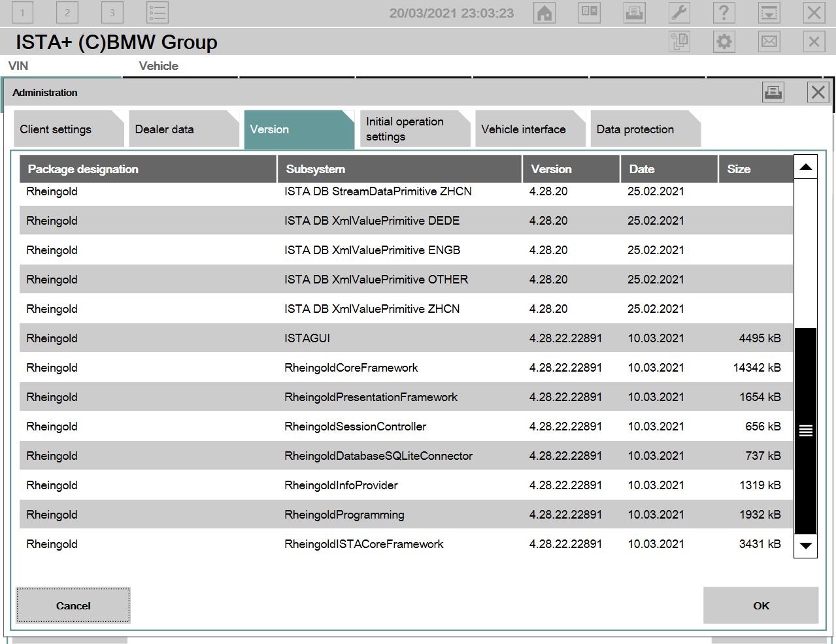Click the numbered 1 toolbar icon

(22, 12)
